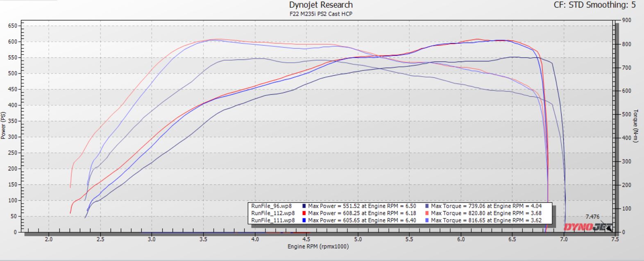Click the Max Torque = 739.06 legend entry
Viewport: 644px width, 261px height.
(x=486, y=206)
